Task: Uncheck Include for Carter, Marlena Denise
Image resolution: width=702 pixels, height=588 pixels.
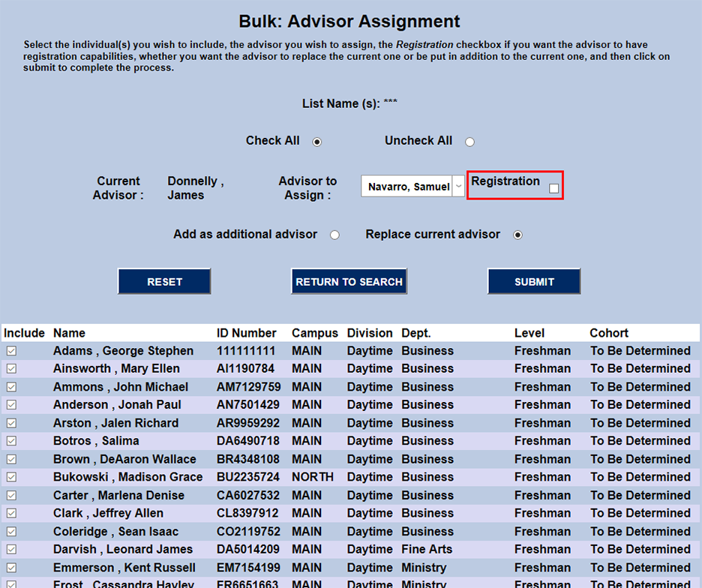Action: pos(10,495)
